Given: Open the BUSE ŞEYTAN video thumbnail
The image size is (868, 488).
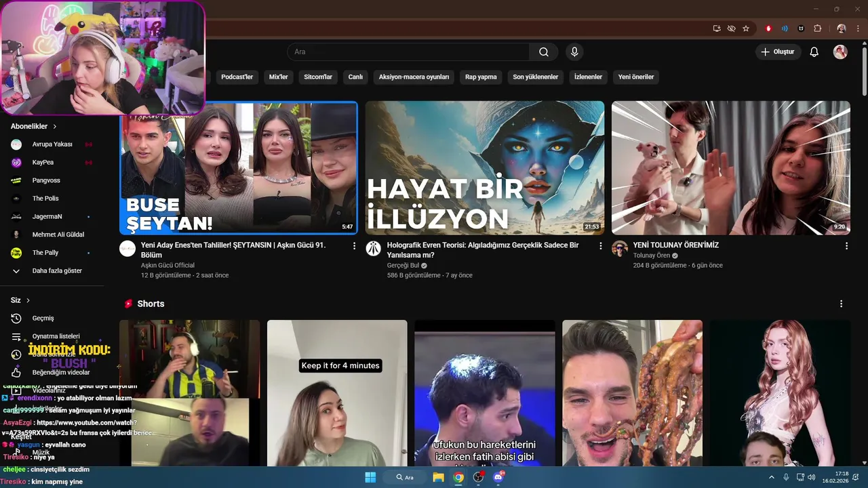Looking at the screenshot, I should point(239,168).
